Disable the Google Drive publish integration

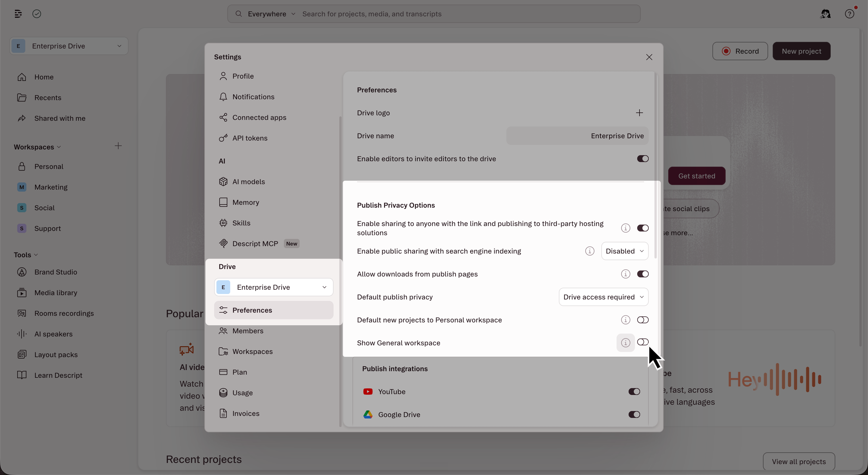(634, 414)
